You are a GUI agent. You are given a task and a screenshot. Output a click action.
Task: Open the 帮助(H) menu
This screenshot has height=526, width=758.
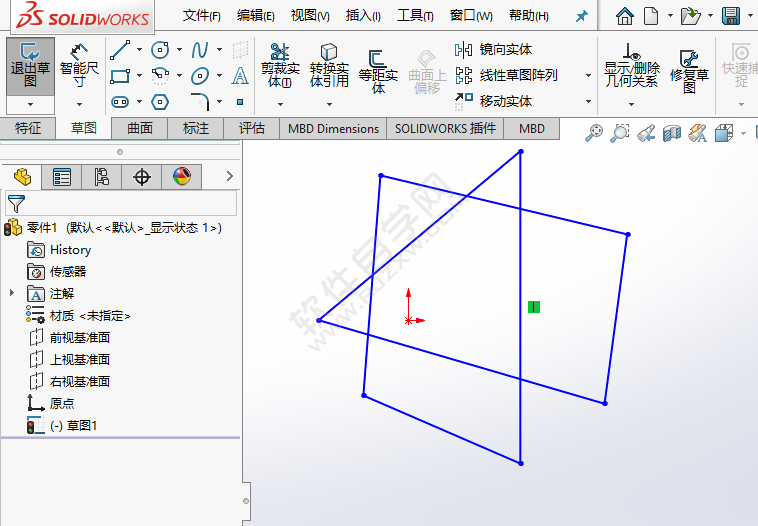coord(529,16)
